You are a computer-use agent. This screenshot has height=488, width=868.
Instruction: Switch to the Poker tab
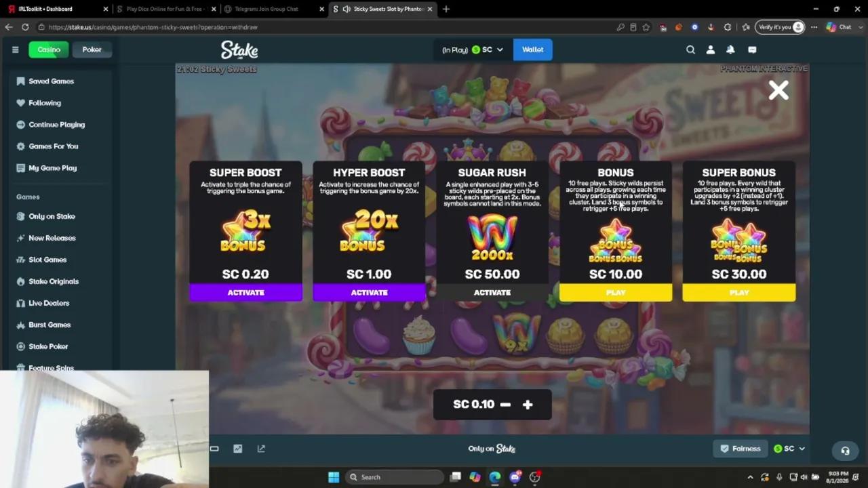coord(92,49)
